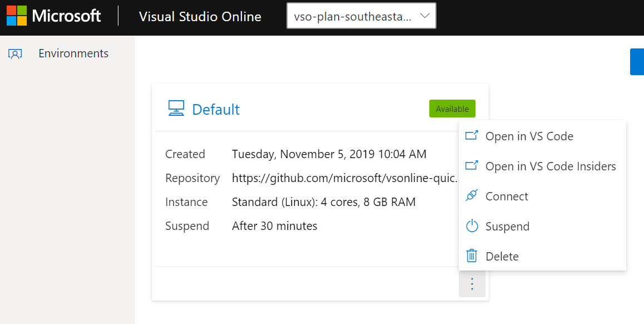Choose Suspend from the context menu
This screenshot has height=324, width=644.
click(x=507, y=226)
